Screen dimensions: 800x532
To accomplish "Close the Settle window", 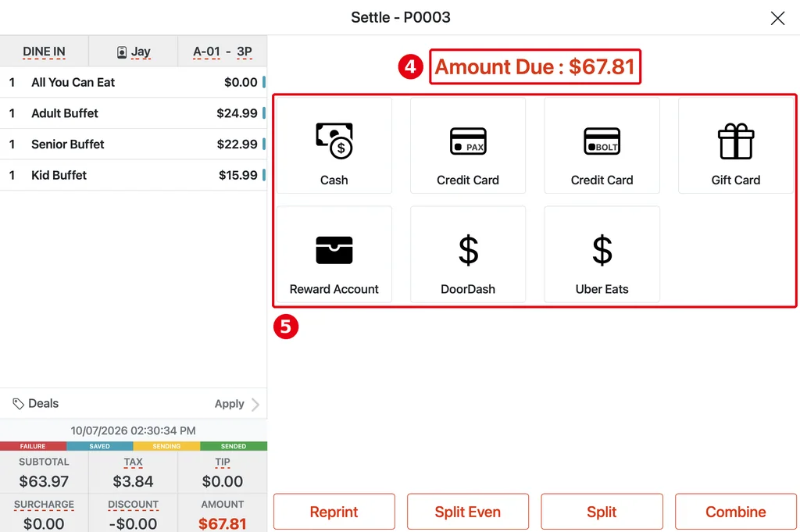I will tap(777, 19).
